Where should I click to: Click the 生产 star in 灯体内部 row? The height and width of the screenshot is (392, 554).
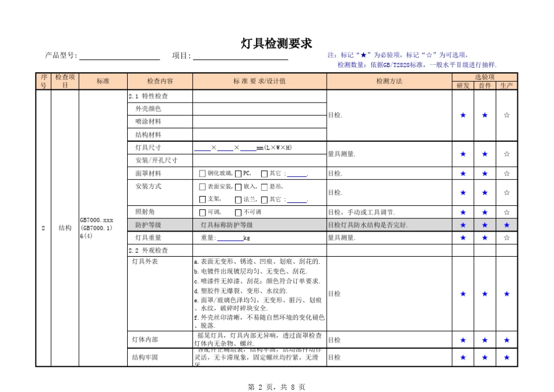click(507, 341)
